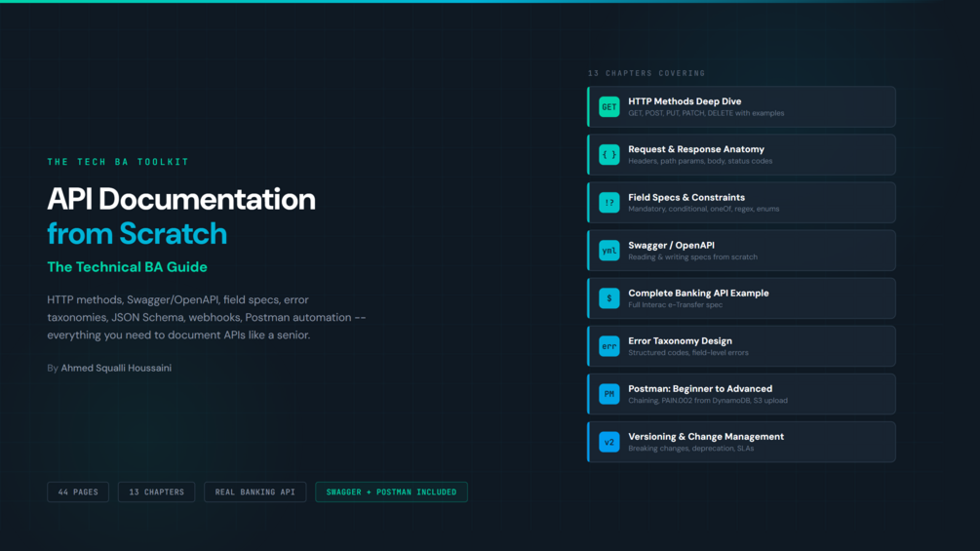This screenshot has height=551, width=980.
Task: Click the REAL BANKING API badge
Action: (x=255, y=492)
